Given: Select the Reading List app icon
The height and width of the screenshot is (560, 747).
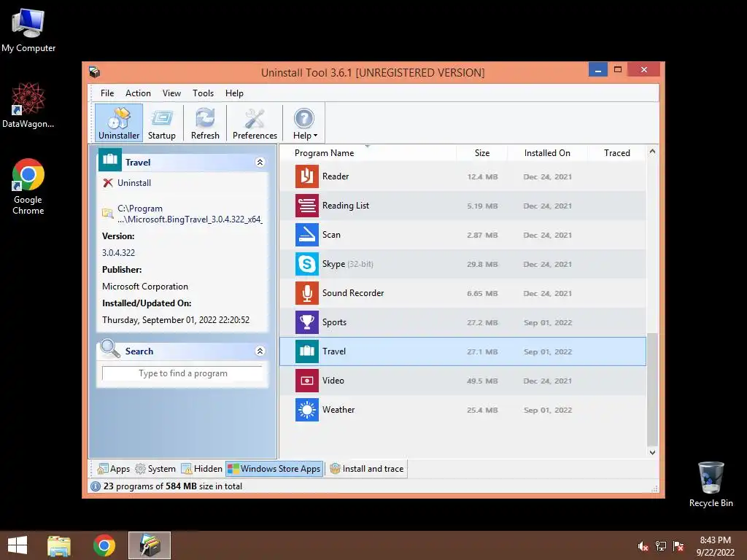Looking at the screenshot, I should pyautogui.click(x=307, y=206).
